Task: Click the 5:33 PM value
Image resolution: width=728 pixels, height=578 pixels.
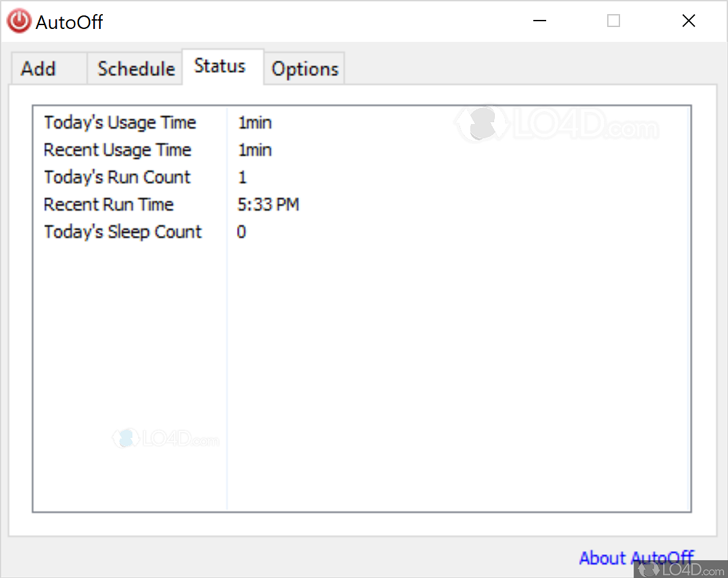Action: coord(269,204)
